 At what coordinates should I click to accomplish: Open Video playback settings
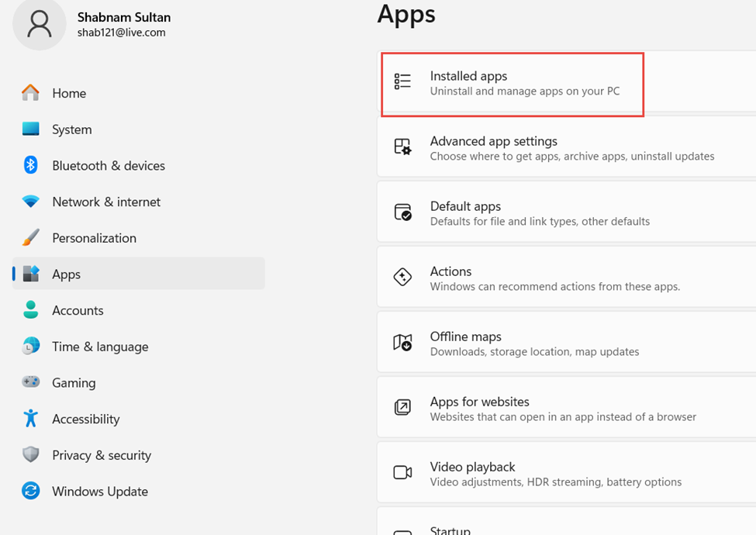pos(567,472)
